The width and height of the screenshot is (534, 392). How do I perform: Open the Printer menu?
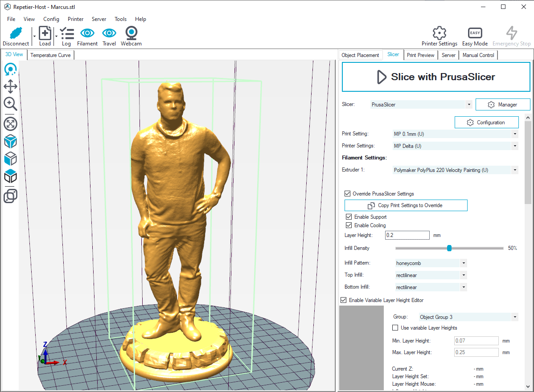75,19
